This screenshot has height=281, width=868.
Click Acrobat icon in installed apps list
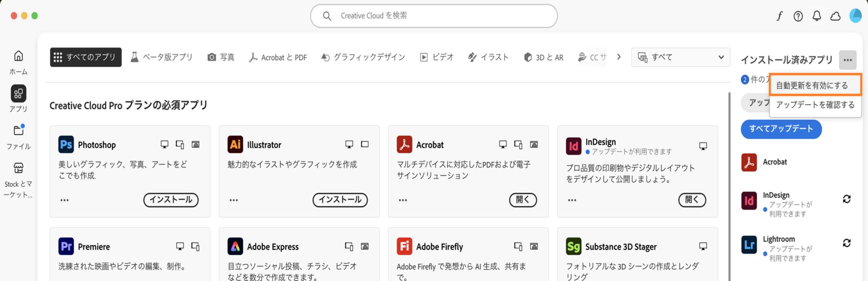(749, 162)
